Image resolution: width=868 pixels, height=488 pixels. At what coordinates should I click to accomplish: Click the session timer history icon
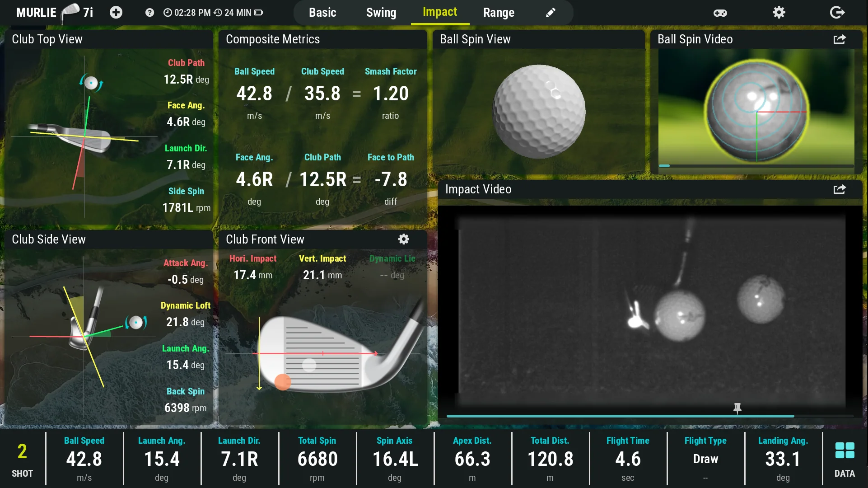coord(218,13)
